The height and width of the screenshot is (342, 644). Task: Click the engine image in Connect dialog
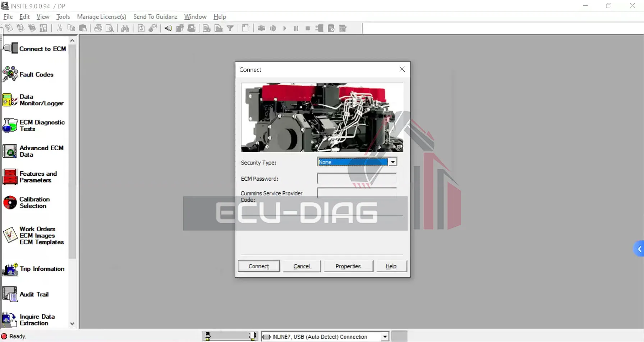pyautogui.click(x=322, y=117)
